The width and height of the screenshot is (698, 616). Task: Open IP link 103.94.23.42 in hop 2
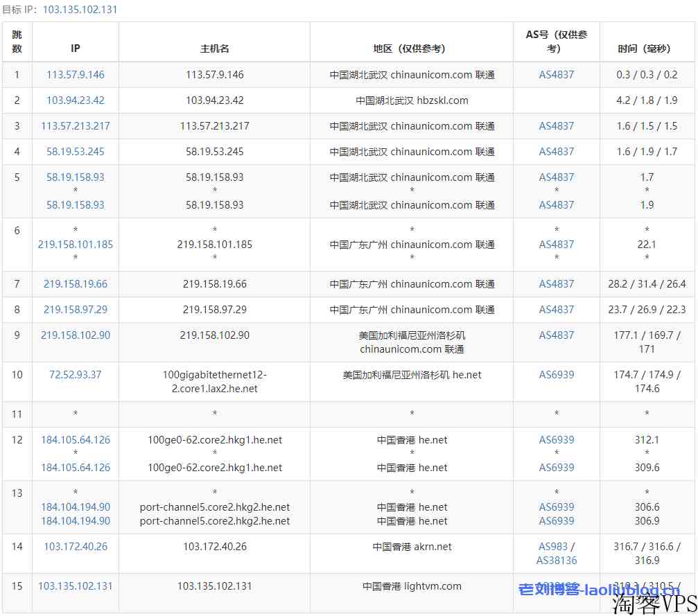pyautogui.click(x=76, y=100)
